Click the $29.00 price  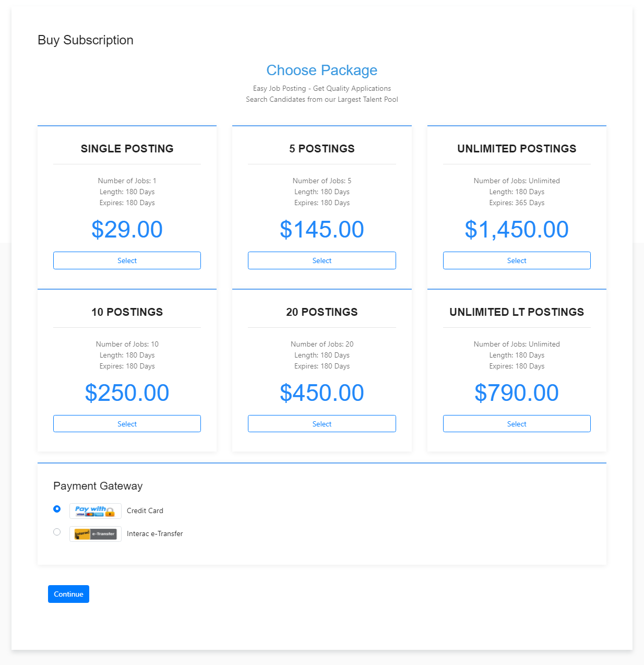(x=127, y=230)
